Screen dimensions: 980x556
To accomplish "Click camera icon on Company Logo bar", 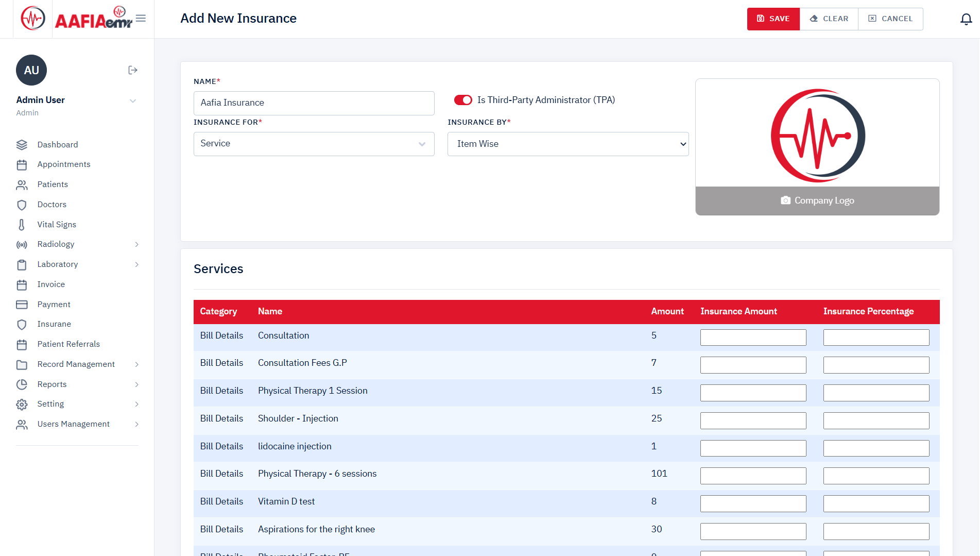I will [785, 200].
